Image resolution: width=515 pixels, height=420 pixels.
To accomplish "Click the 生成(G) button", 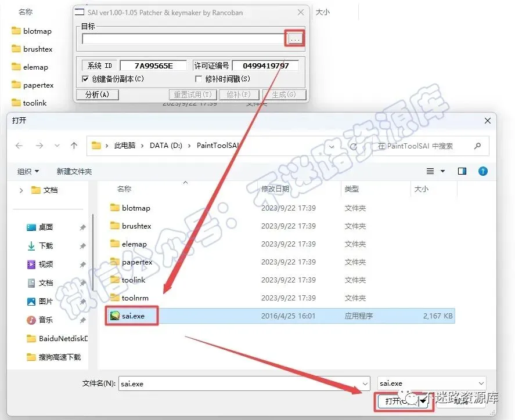I will [x=284, y=95].
